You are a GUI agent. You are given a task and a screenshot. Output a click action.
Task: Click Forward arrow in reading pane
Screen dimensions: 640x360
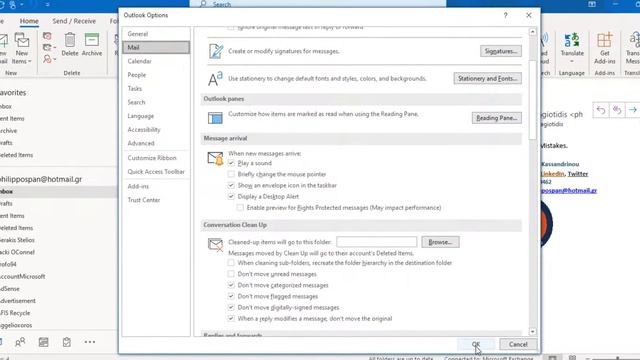633,110
